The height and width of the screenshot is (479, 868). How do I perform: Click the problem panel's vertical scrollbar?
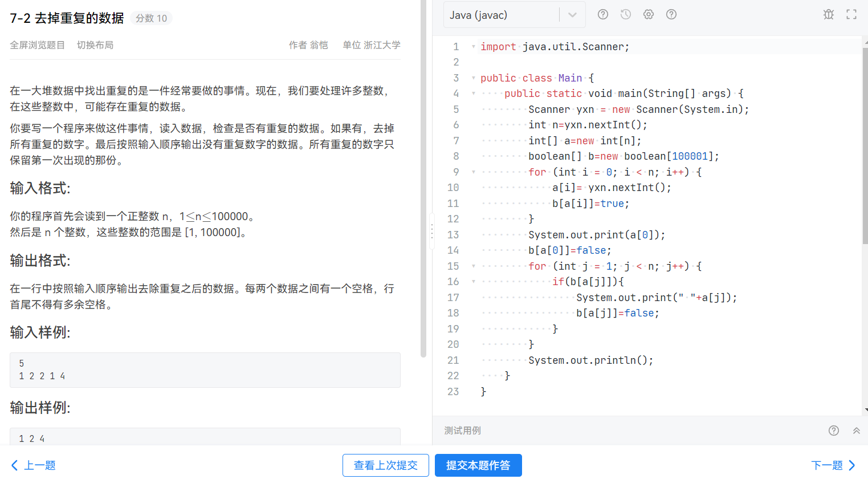click(423, 178)
